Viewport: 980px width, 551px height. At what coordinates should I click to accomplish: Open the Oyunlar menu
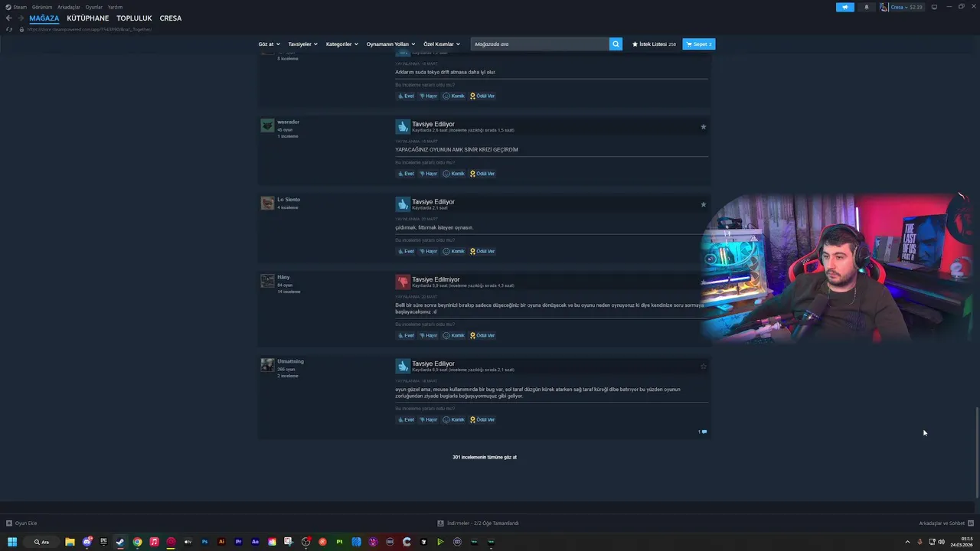pyautogui.click(x=94, y=7)
